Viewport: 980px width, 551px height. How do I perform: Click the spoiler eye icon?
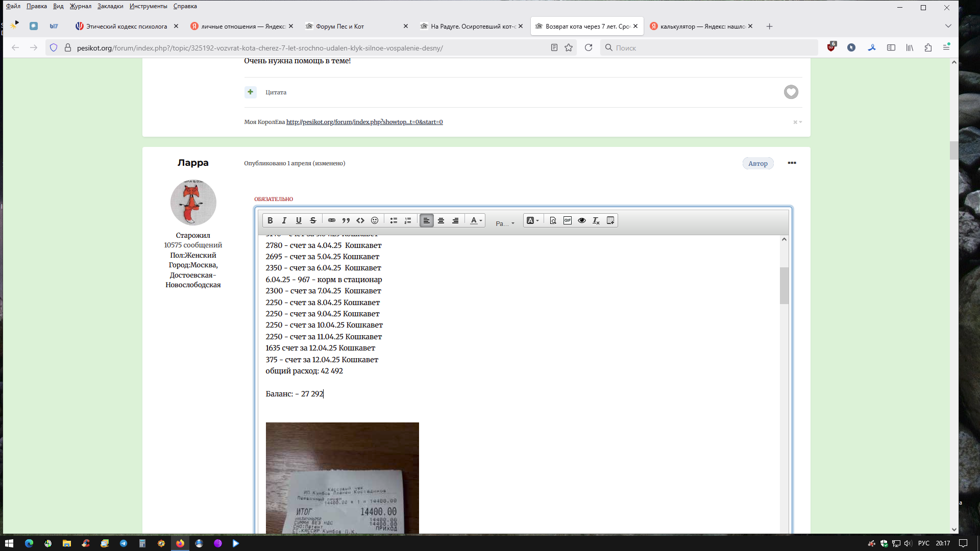click(582, 220)
